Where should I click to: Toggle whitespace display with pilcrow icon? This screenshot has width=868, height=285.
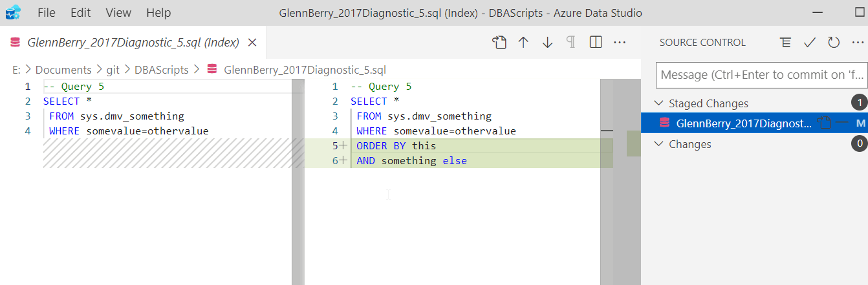(571, 42)
